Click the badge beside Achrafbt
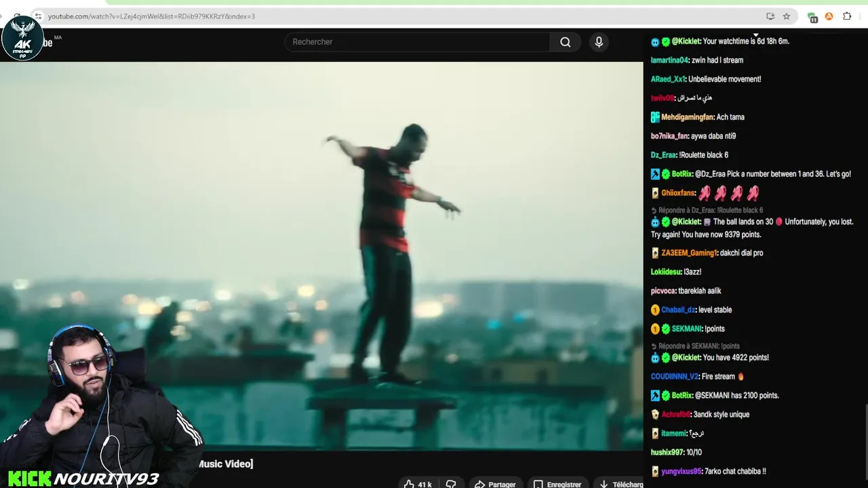The width and height of the screenshot is (868, 488). point(655,414)
